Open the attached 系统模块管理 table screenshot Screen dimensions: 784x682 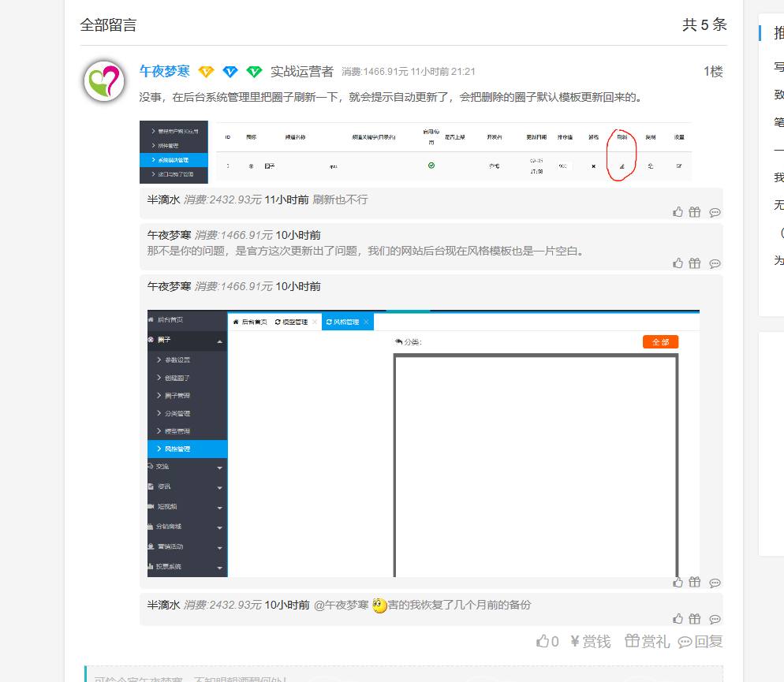[x=415, y=151]
